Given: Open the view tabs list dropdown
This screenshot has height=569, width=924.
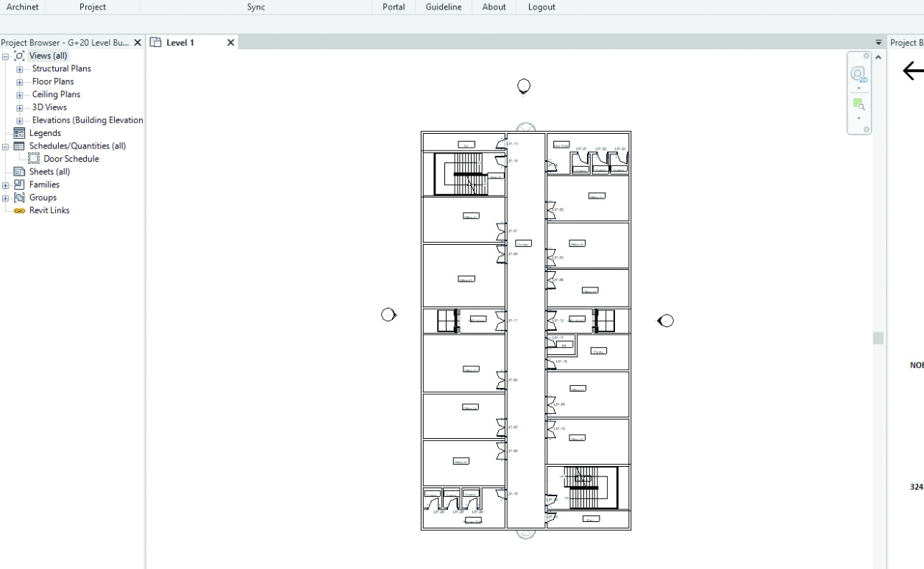Looking at the screenshot, I should (878, 43).
